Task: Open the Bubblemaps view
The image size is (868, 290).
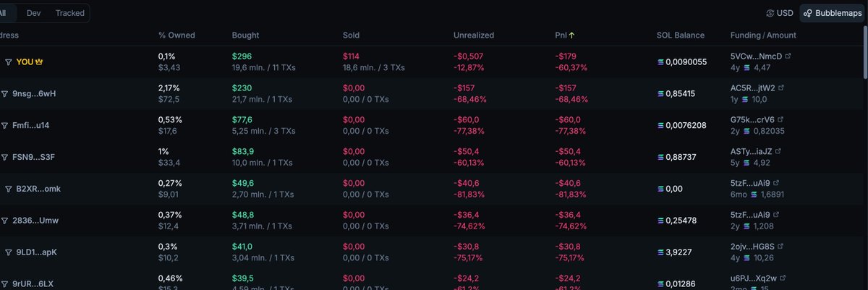Action: click(832, 13)
